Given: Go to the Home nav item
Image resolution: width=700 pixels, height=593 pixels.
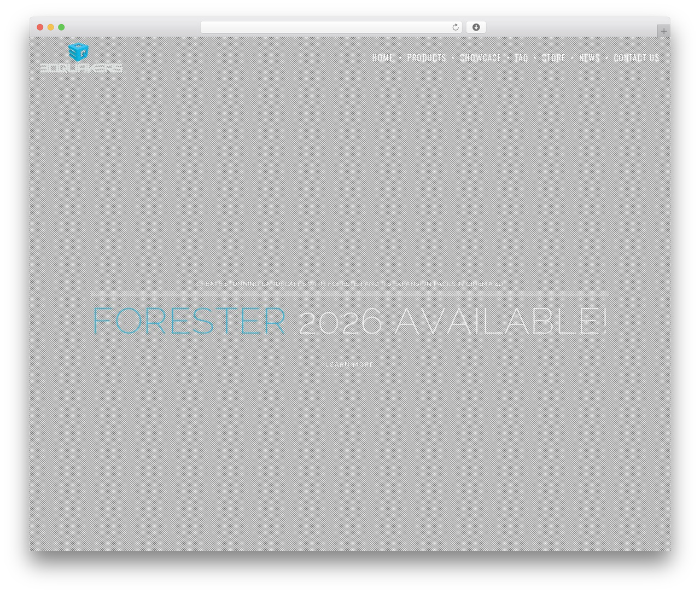Looking at the screenshot, I should click(x=382, y=58).
